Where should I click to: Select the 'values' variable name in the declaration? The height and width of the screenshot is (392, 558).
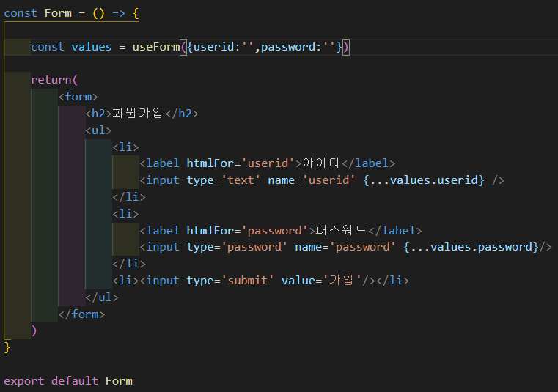click(92, 47)
